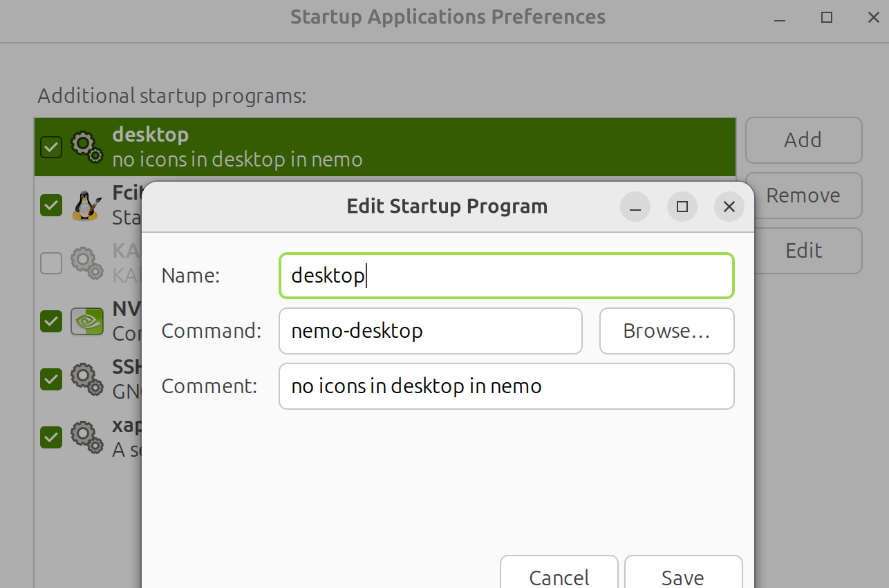Close the Startup Applications Preferences window

click(873, 18)
